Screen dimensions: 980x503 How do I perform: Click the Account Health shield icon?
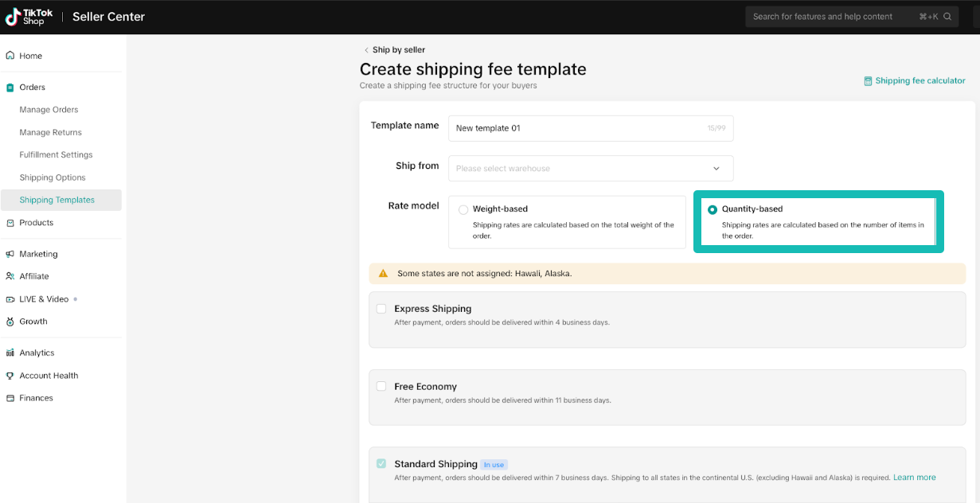pos(11,375)
